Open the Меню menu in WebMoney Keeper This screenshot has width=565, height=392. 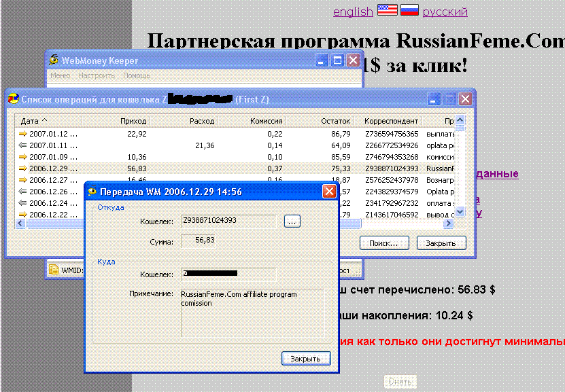pyautogui.click(x=60, y=76)
